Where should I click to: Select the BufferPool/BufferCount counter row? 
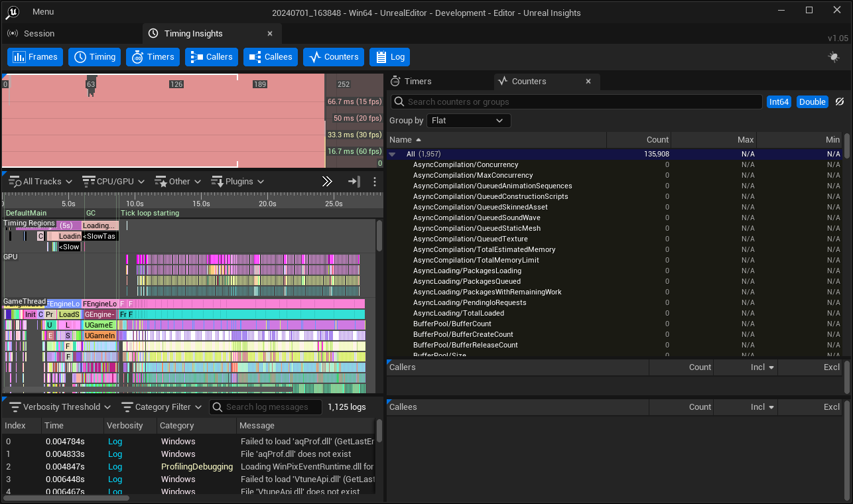[x=615, y=324]
